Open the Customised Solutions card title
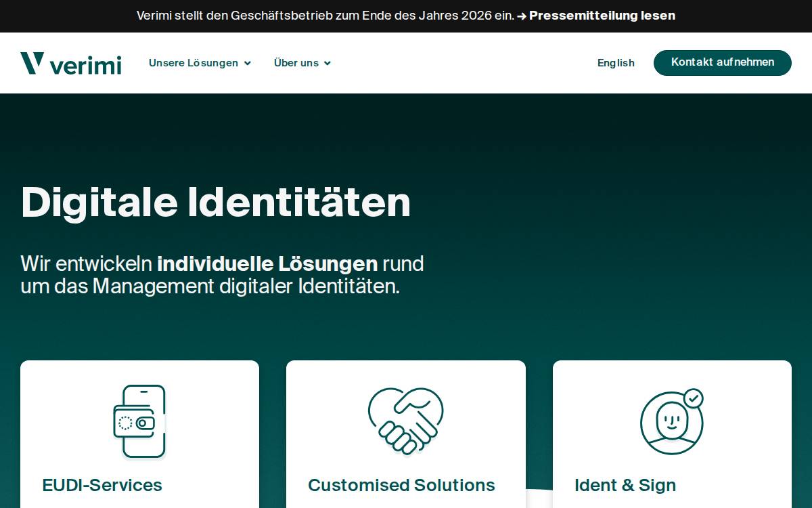 [x=401, y=485]
